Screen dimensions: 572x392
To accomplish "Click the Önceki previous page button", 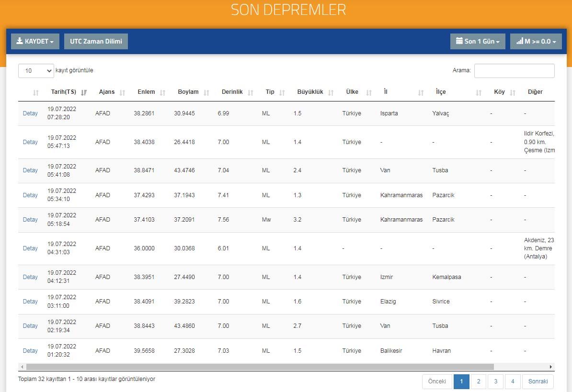I will 437,381.
